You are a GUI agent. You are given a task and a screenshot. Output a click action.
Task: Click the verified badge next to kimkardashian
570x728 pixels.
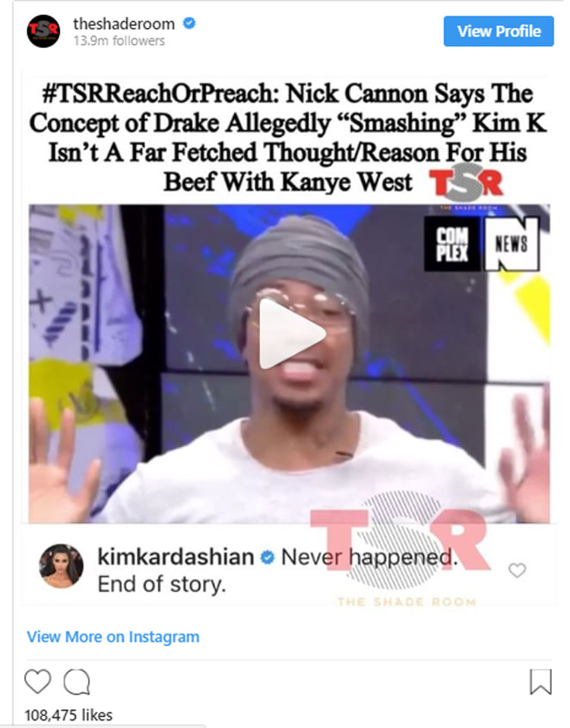coord(268,557)
